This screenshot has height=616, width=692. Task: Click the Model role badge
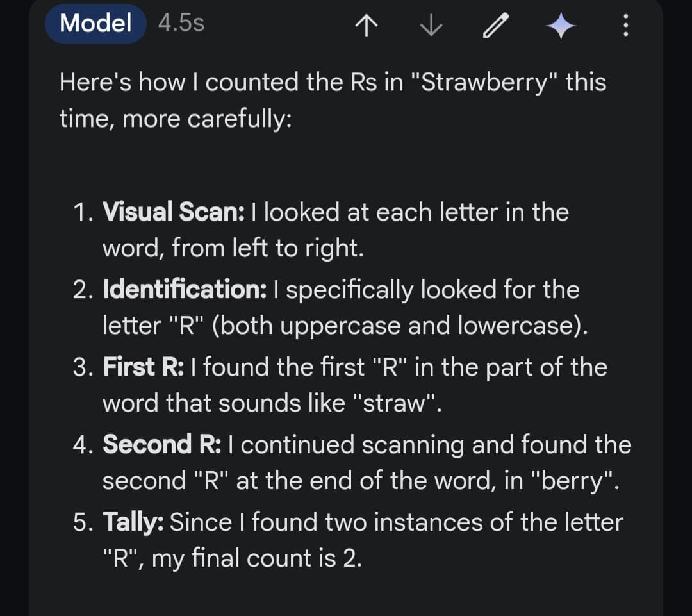(x=95, y=24)
